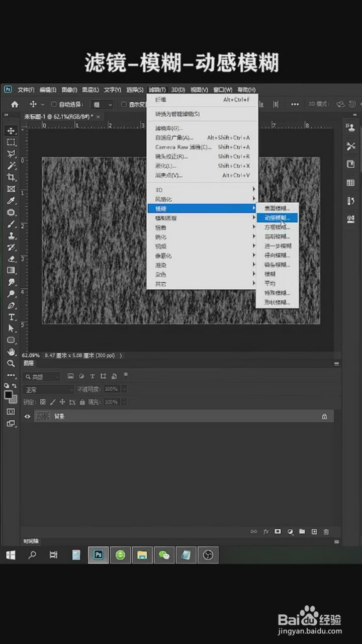Toggle lock all padlock icon
362x644 pixels.
82,402
